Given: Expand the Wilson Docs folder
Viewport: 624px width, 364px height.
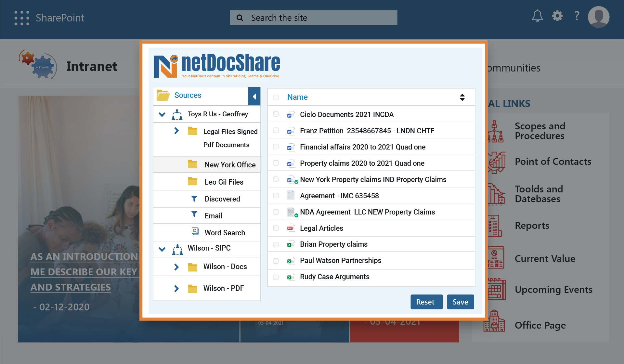Looking at the screenshot, I should point(176,266).
